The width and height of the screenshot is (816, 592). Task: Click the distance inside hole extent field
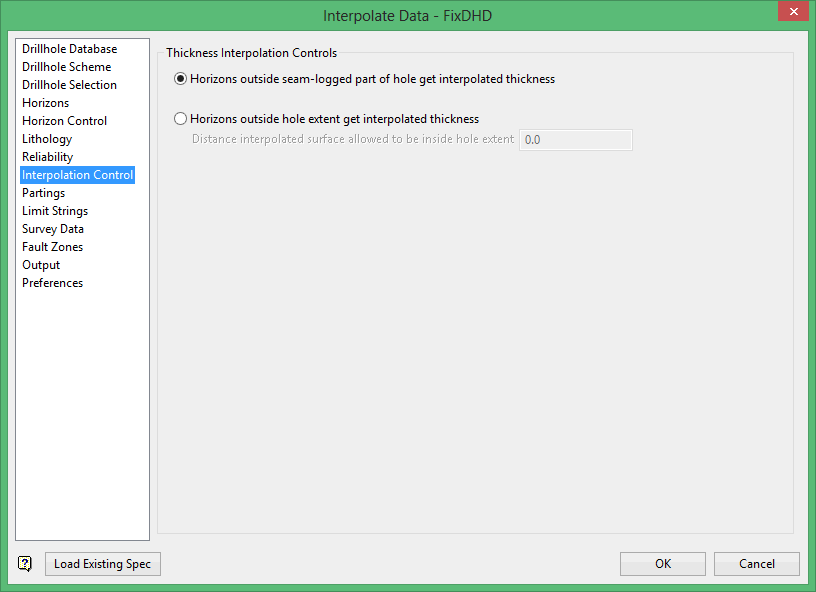[576, 140]
